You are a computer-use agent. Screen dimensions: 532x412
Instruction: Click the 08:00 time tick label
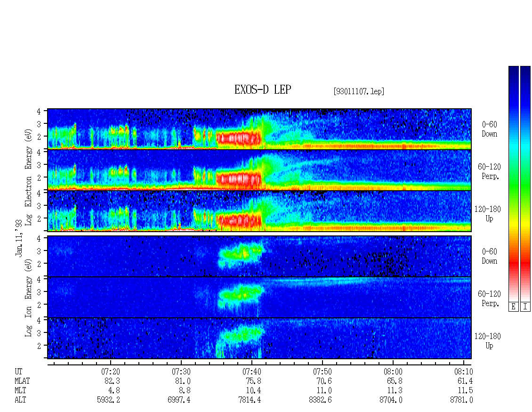pos(393,372)
